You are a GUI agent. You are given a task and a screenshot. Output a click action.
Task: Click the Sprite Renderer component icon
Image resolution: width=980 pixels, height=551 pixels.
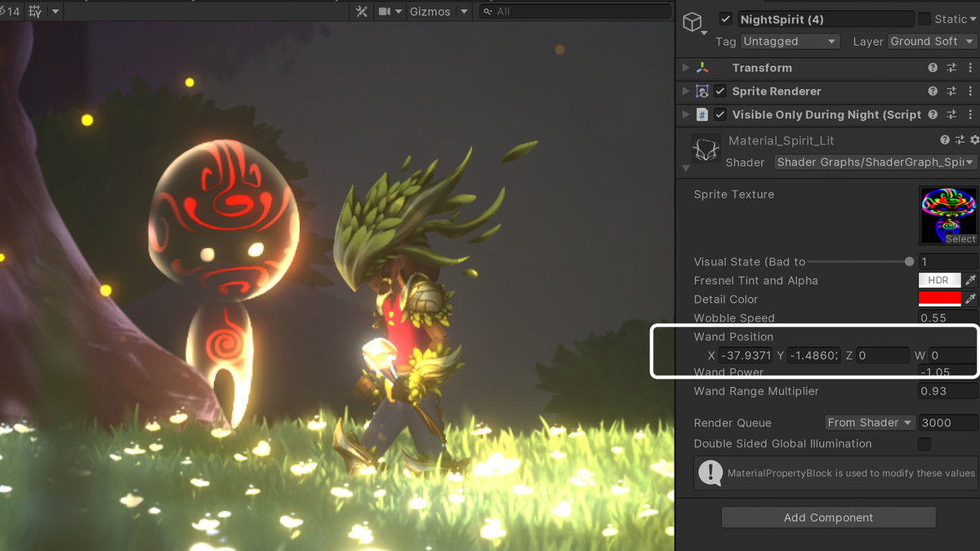pyautogui.click(x=702, y=91)
